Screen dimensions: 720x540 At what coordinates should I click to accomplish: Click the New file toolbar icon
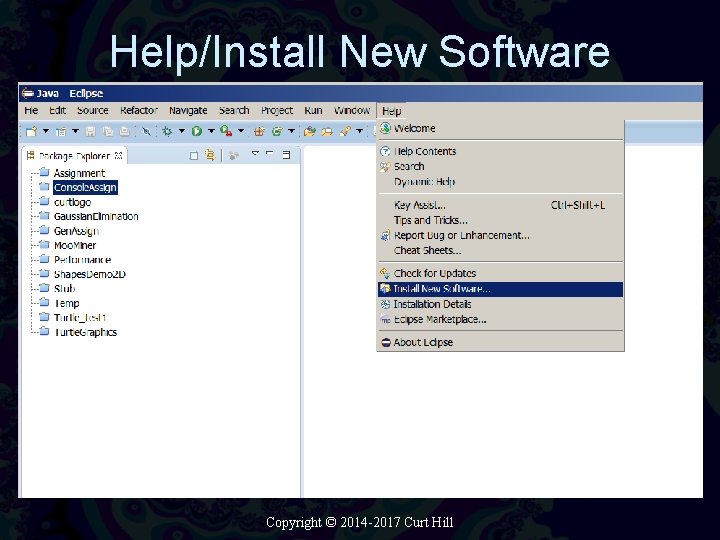click(31, 132)
